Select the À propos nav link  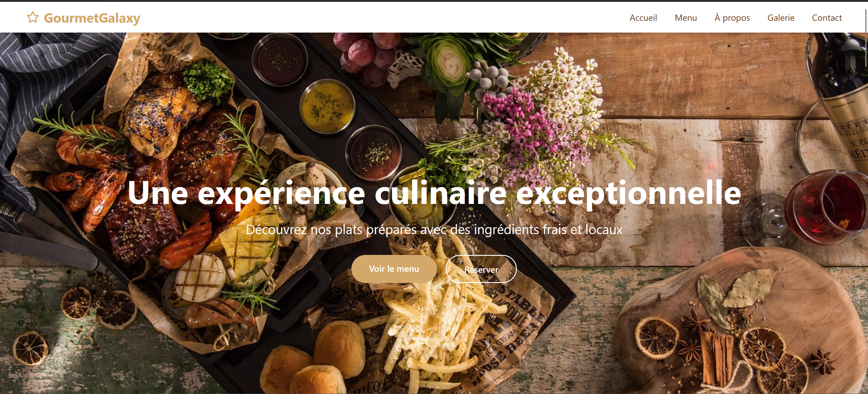(732, 17)
